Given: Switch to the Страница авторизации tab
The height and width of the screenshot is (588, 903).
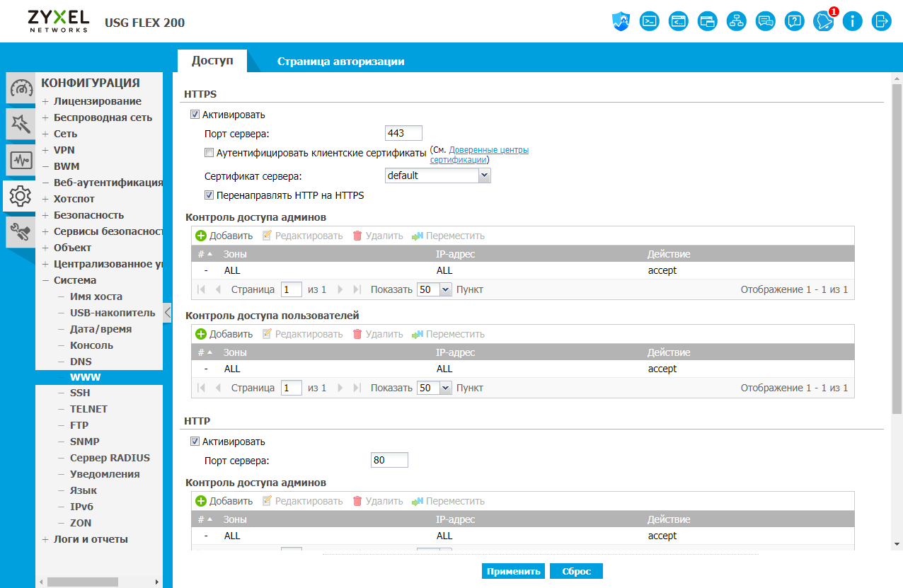Looking at the screenshot, I should (340, 61).
